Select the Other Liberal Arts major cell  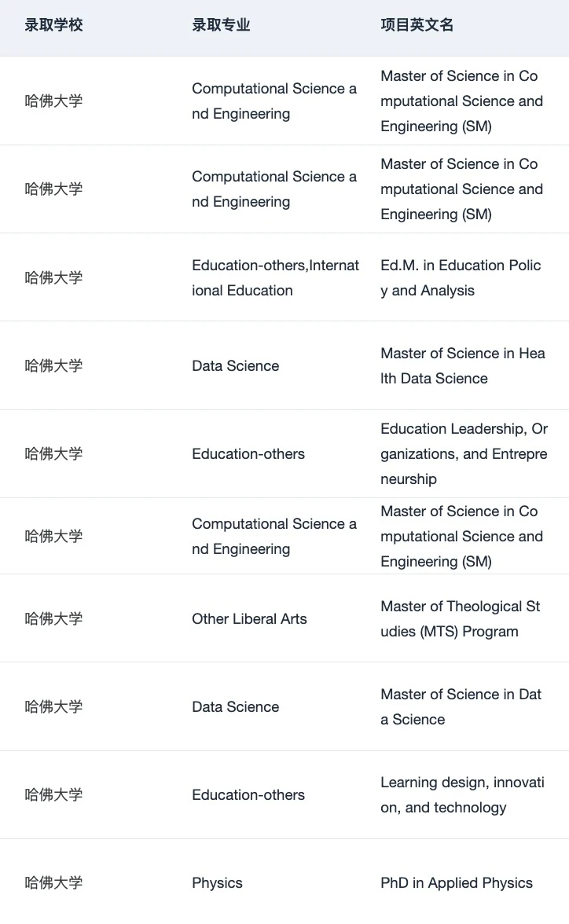(x=249, y=619)
